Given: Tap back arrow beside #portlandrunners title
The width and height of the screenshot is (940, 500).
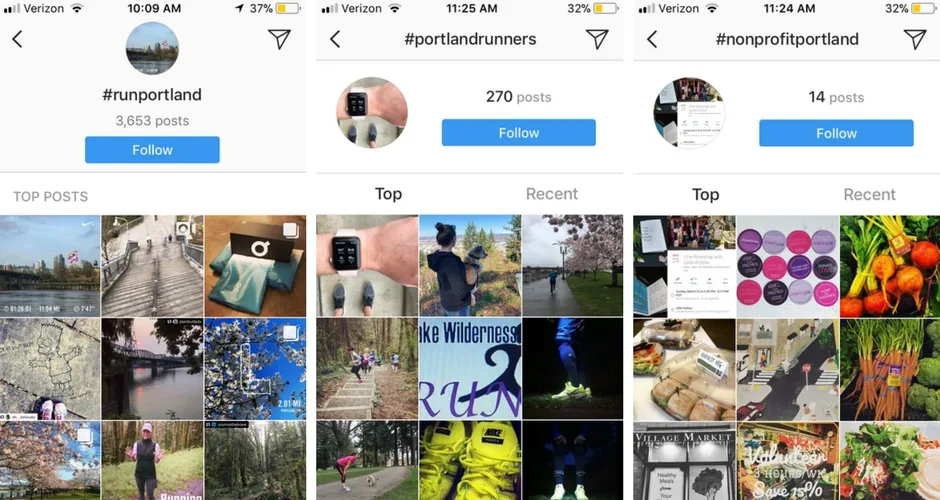Looking at the screenshot, I should (335, 40).
